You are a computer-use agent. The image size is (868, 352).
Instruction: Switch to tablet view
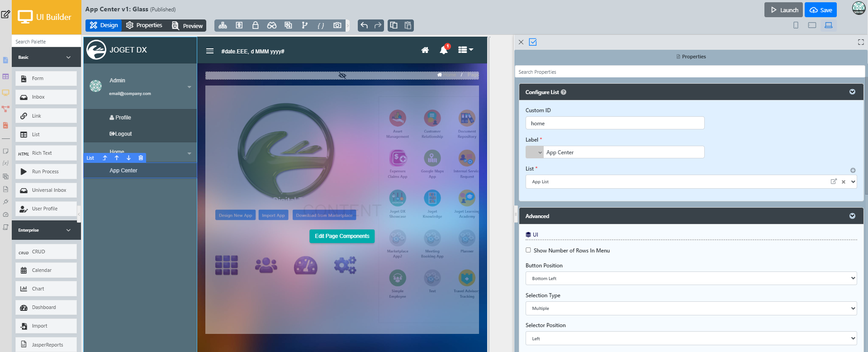pos(812,25)
